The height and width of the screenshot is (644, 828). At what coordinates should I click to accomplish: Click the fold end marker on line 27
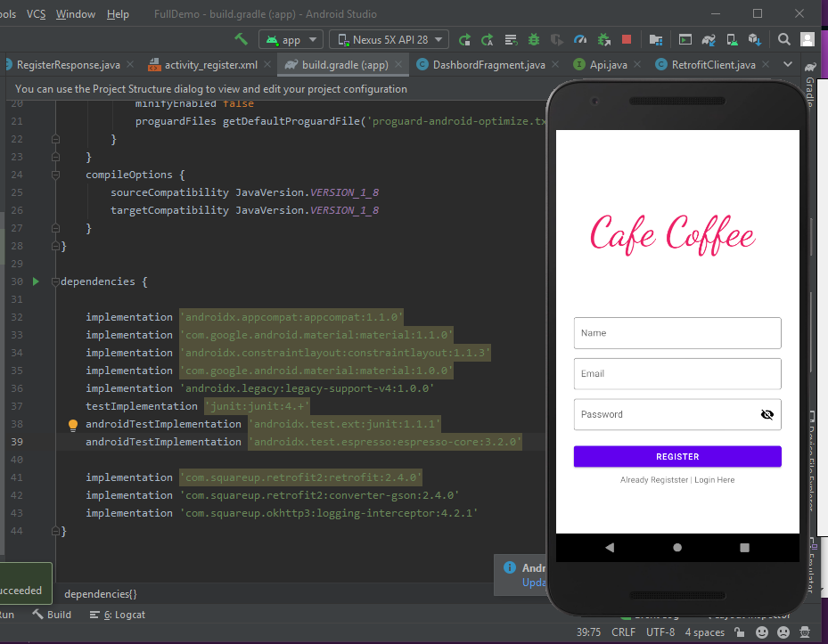[x=55, y=228]
